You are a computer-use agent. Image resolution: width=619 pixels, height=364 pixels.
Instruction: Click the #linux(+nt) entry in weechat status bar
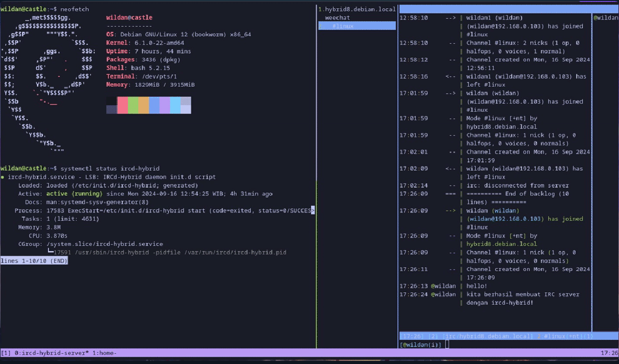564,336
